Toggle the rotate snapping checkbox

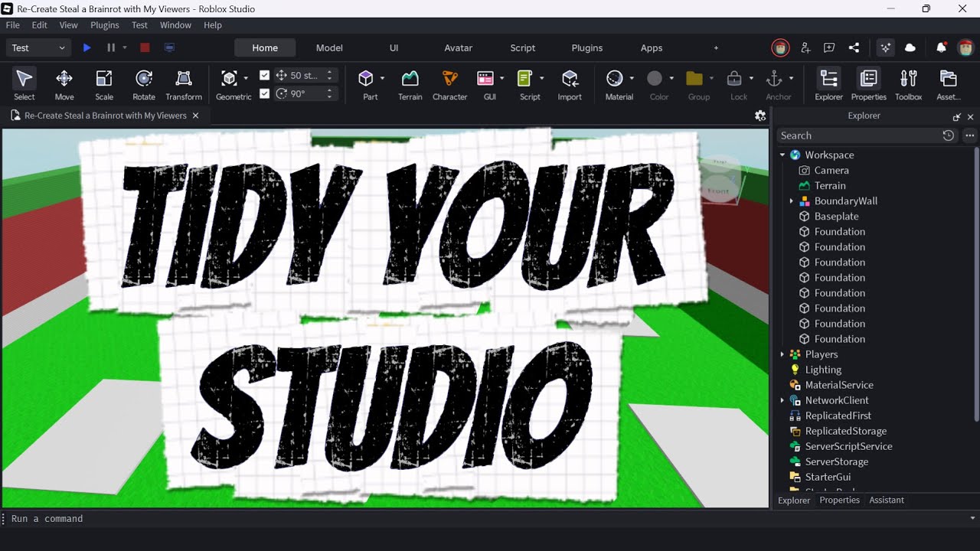[265, 93]
